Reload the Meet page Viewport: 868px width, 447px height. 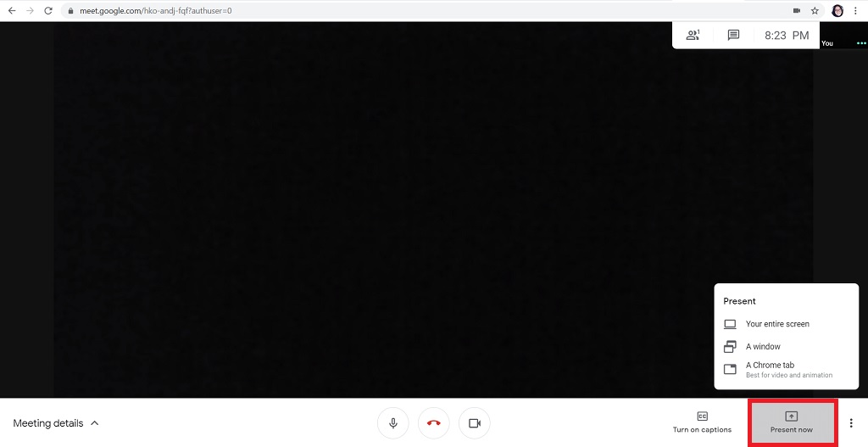(48, 11)
